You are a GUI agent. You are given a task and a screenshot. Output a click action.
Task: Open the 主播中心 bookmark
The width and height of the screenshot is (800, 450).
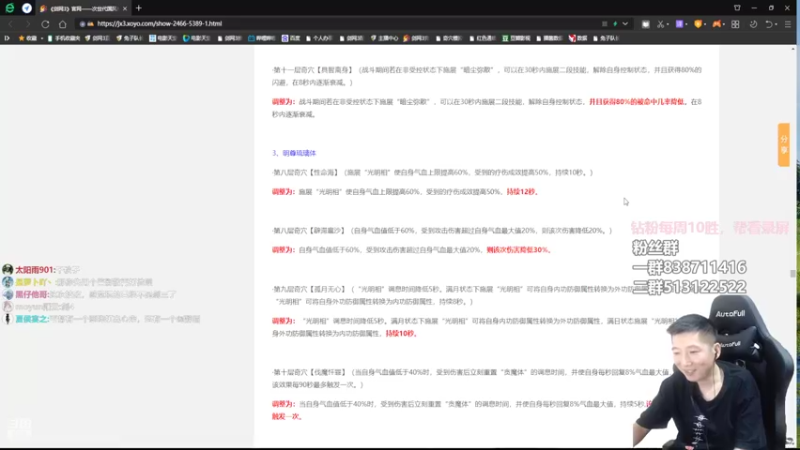(x=385, y=38)
